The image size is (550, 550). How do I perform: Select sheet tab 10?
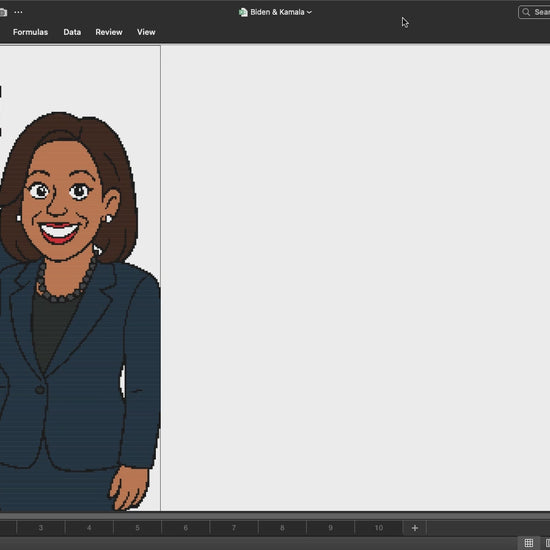coord(379,528)
